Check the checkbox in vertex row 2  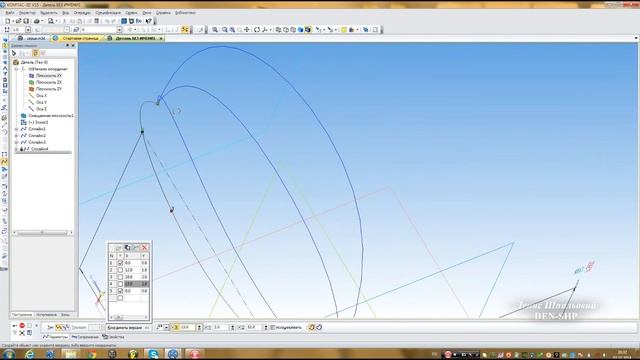pyautogui.click(x=120, y=270)
